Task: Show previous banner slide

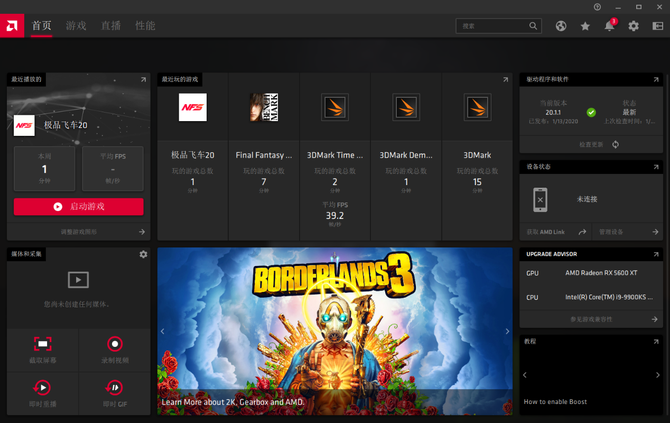Action: click(x=162, y=331)
